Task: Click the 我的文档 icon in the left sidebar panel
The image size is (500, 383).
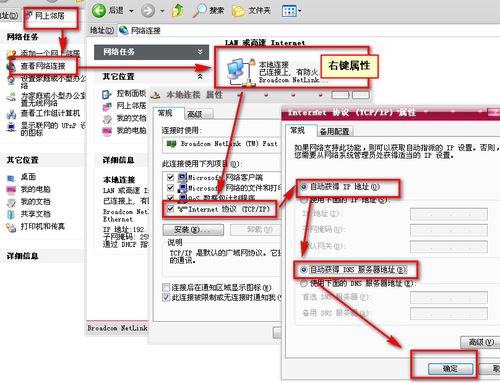Action: click(x=11, y=202)
